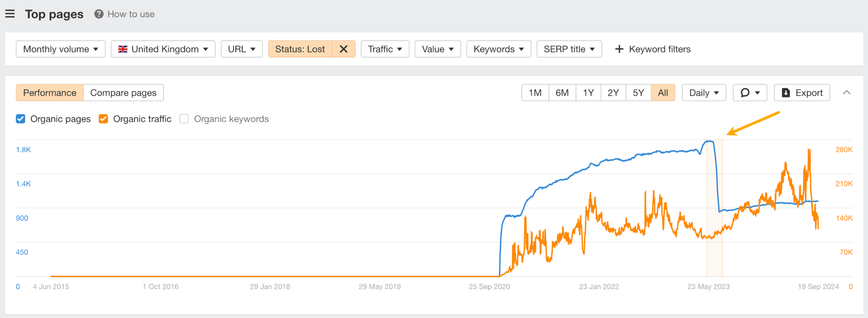Select the Performance tab
Image resolution: width=868 pixels, height=318 pixels.
coord(50,93)
